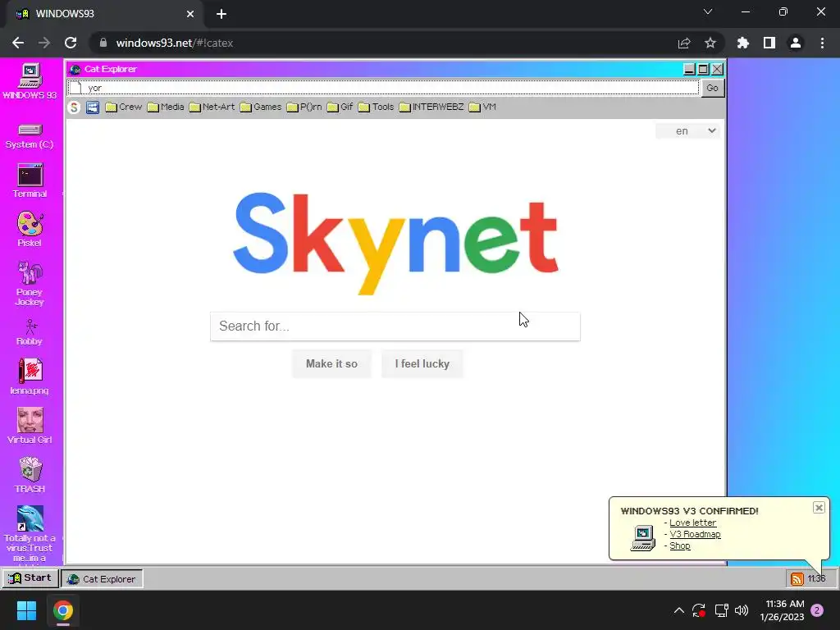Click the blue Windows bookmark icon
Screen dimensions: 840x630
point(93,107)
